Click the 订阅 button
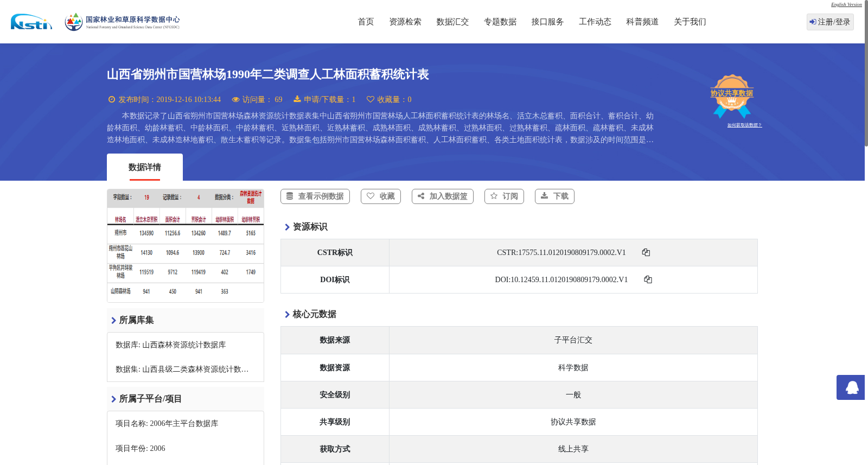This screenshot has height=465, width=868. [x=504, y=196]
